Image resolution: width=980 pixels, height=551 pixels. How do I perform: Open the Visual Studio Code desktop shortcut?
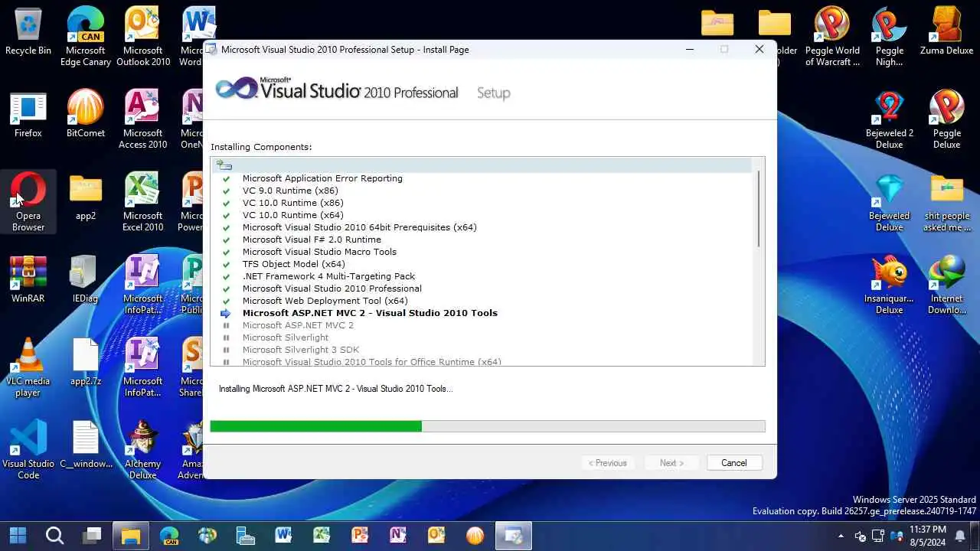coord(28,450)
